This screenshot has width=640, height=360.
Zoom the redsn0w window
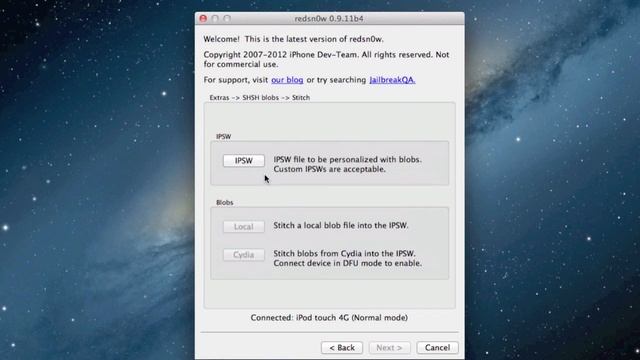pos(227,18)
